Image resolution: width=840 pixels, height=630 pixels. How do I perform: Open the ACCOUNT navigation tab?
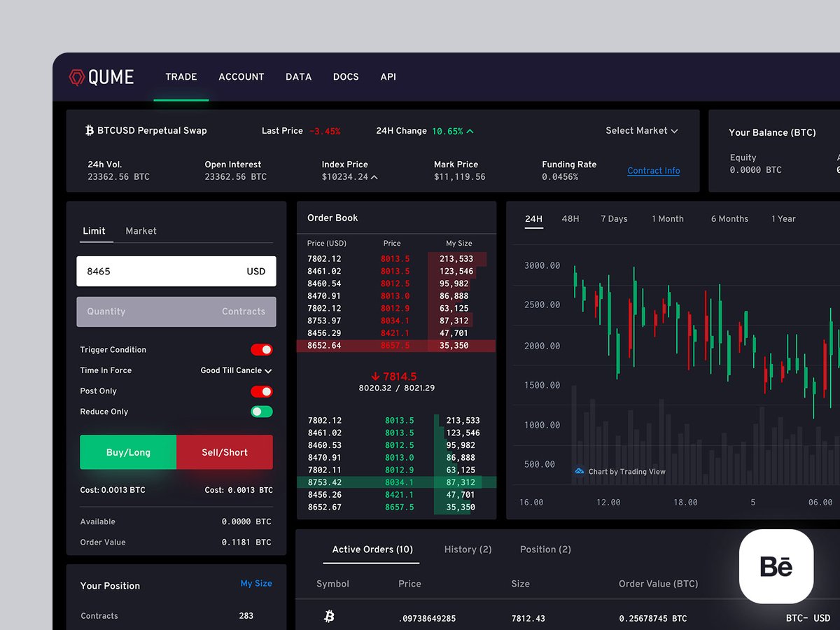click(241, 77)
